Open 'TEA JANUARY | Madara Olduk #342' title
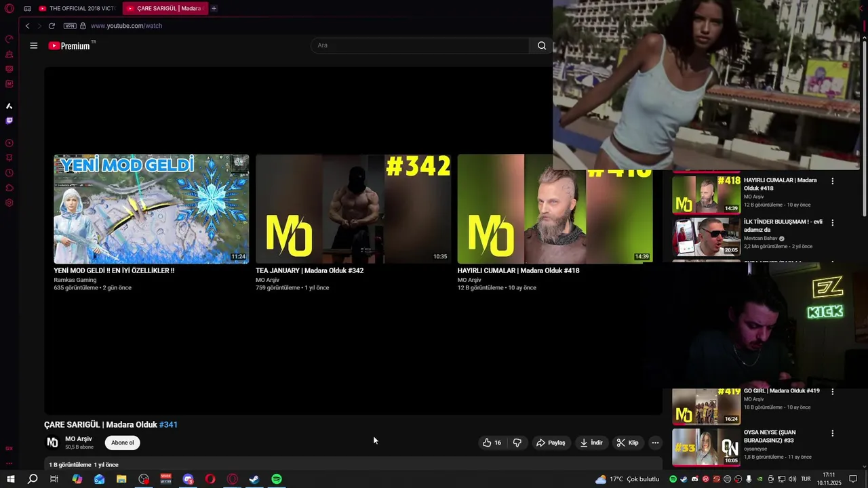Image resolution: width=868 pixels, height=488 pixels. pyautogui.click(x=309, y=270)
